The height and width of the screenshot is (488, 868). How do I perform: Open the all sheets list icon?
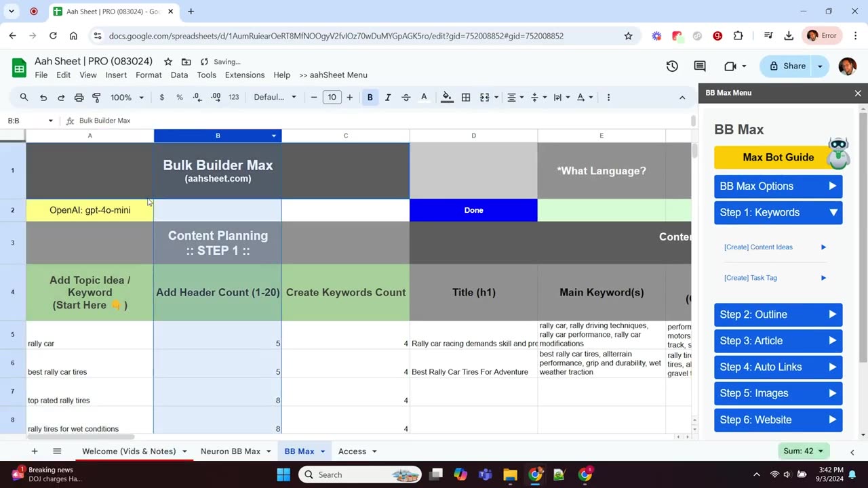point(57,451)
